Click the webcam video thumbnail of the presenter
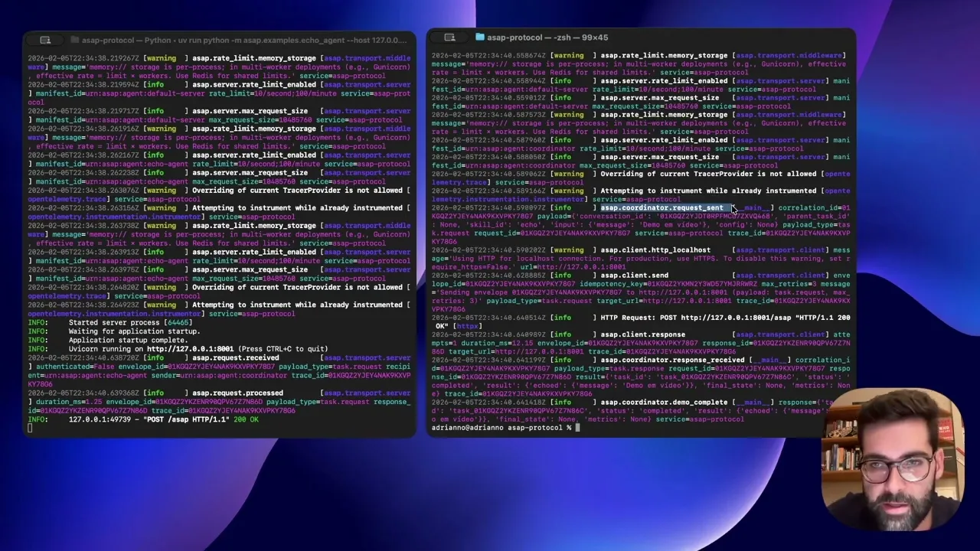 tap(893, 459)
